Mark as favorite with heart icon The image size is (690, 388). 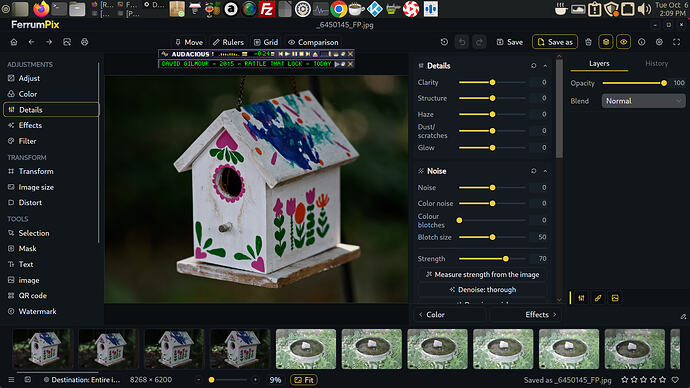675,380
